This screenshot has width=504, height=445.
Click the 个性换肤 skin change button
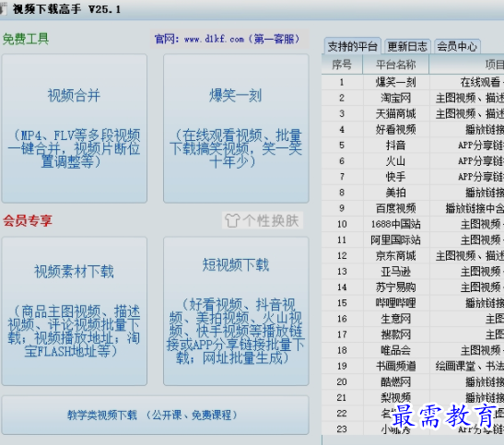point(263,220)
